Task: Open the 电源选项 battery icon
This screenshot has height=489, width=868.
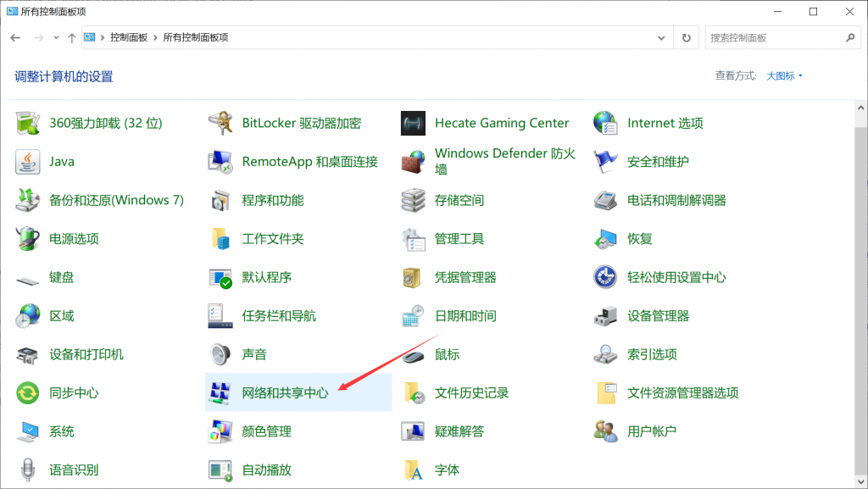Action: [x=28, y=238]
